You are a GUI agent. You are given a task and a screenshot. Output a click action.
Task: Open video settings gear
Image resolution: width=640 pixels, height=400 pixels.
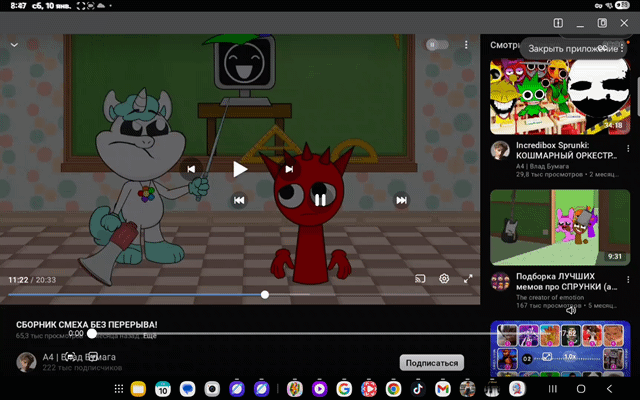point(444,280)
